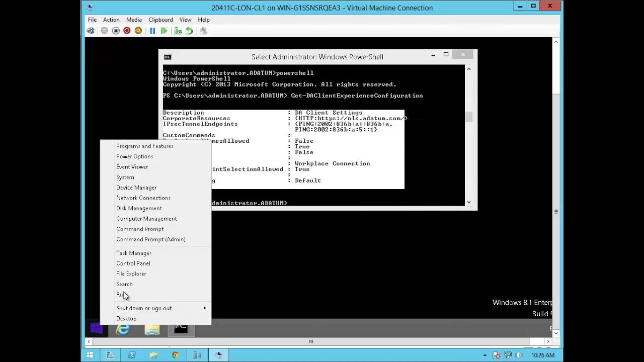644x362 pixels.
Task: Open the Media menu
Action: point(134,20)
